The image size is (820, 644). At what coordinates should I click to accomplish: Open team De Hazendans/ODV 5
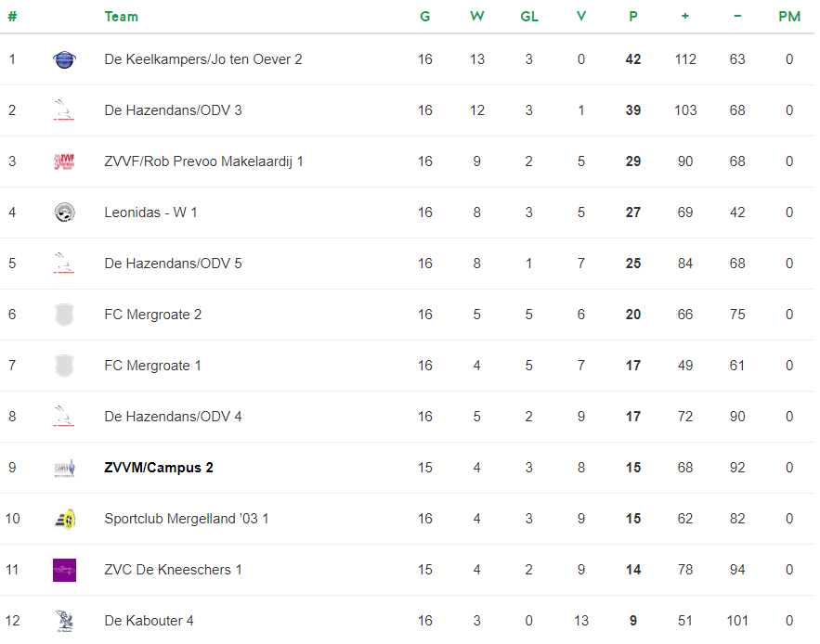[173, 264]
